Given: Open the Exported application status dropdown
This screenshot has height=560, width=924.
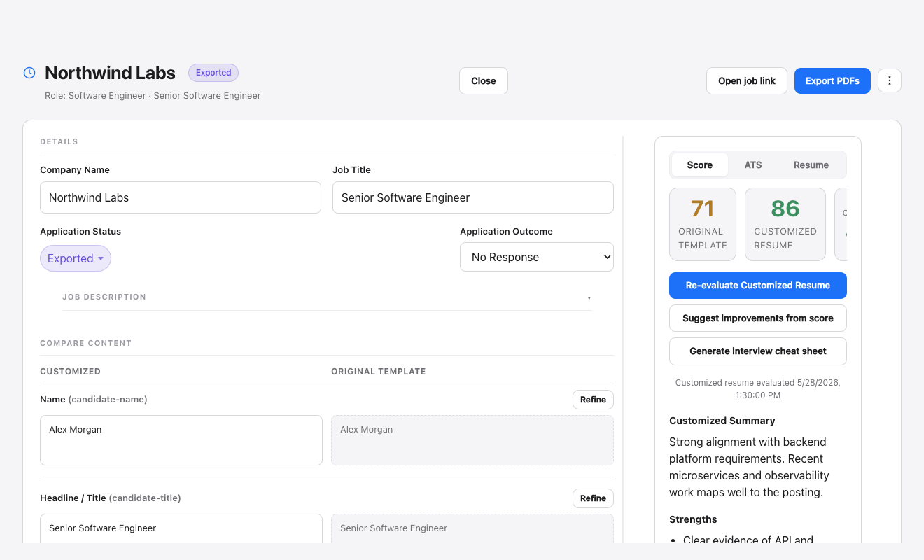Looking at the screenshot, I should click(x=76, y=258).
